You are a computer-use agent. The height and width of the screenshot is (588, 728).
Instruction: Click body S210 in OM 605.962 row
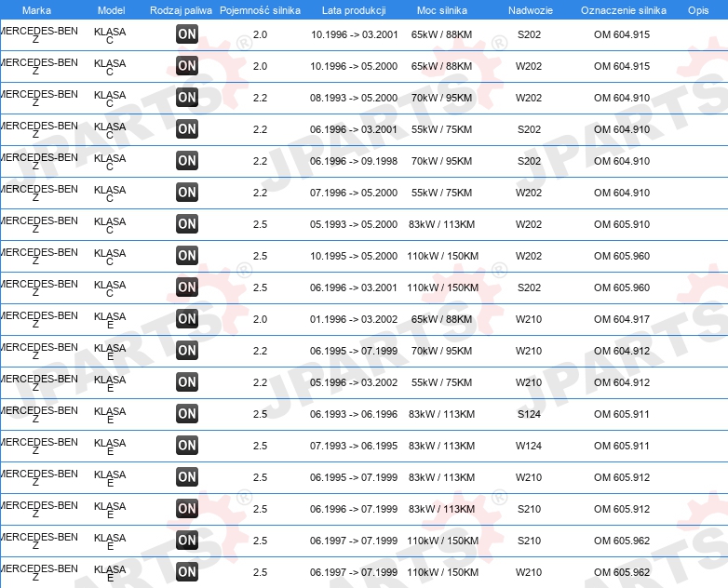pos(530,541)
